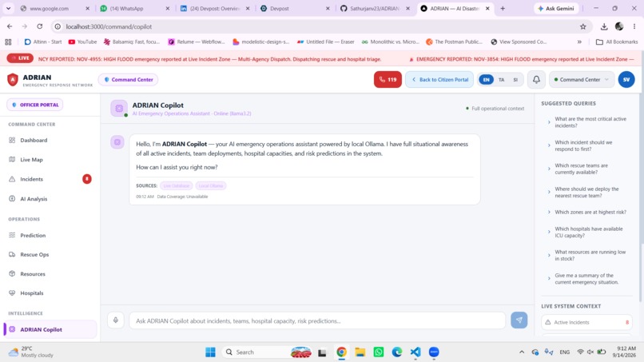Select 'What resources are running low in stock?'
The width and height of the screenshot is (644, 362).
586,255
